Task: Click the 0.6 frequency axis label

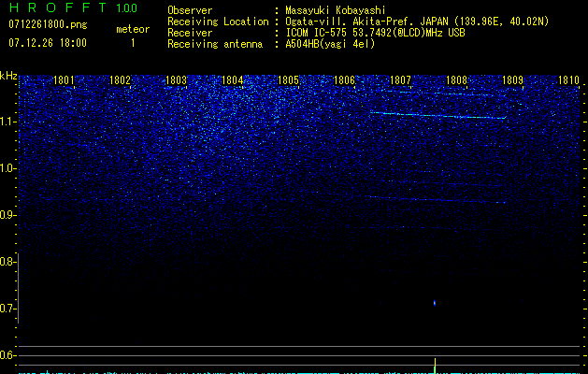Action: 7,355
